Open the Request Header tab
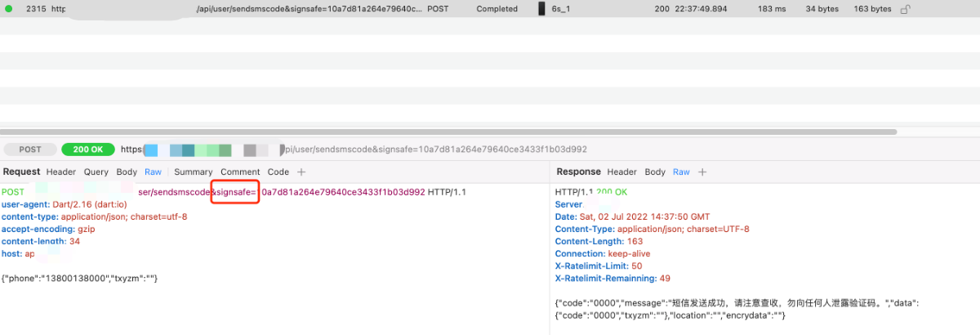 click(x=61, y=172)
